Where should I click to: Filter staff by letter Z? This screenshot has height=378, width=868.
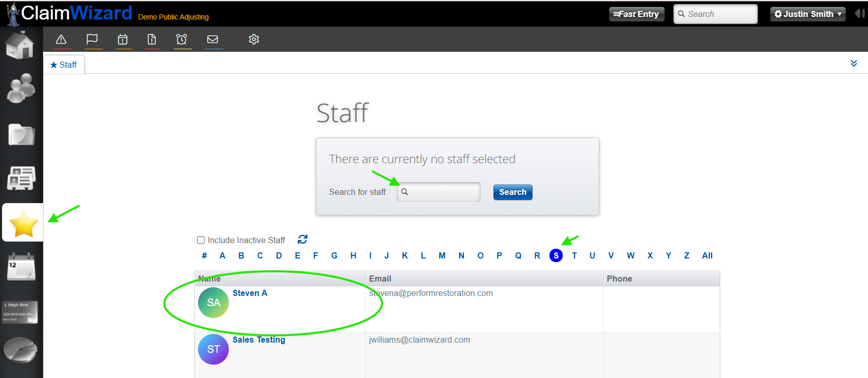[x=686, y=255]
